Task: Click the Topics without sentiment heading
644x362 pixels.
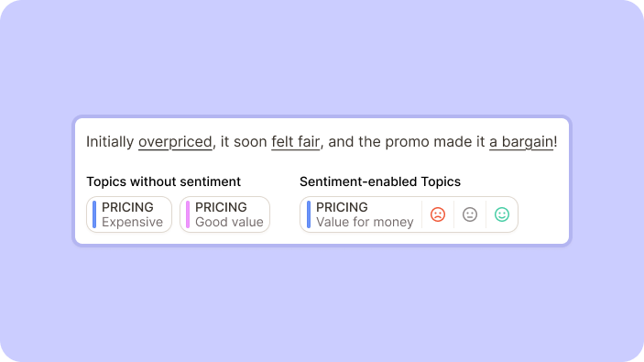Action: (x=163, y=181)
